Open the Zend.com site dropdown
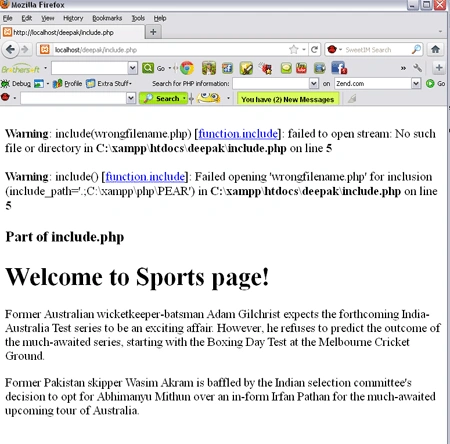The height and width of the screenshot is (444, 450). 416,83
